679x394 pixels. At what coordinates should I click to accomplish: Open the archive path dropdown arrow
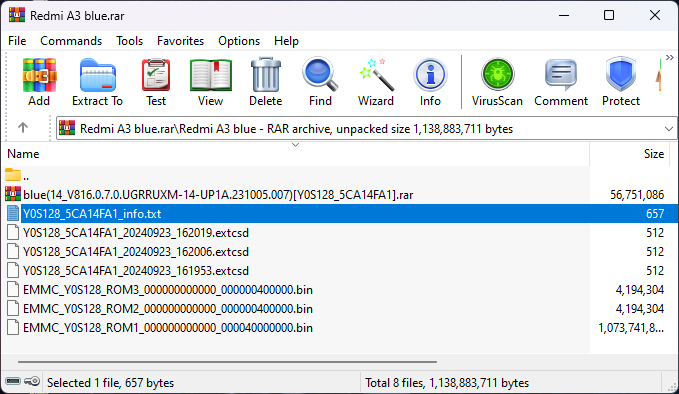(x=669, y=129)
